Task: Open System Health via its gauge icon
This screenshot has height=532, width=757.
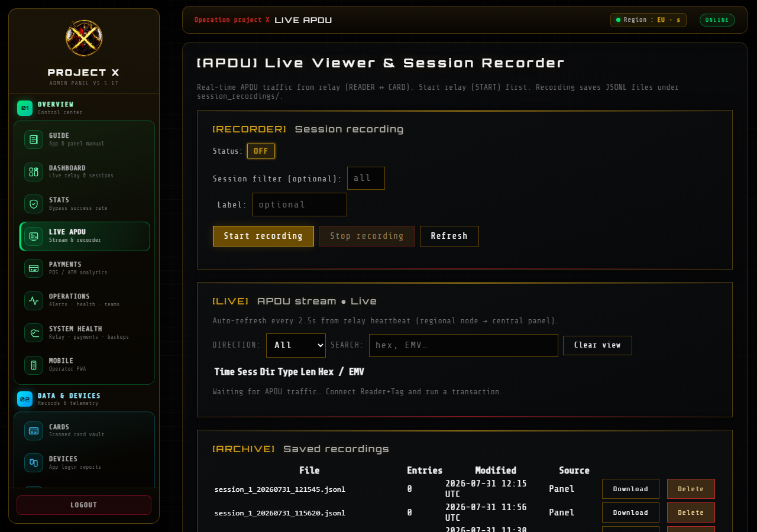Action: point(34,333)
